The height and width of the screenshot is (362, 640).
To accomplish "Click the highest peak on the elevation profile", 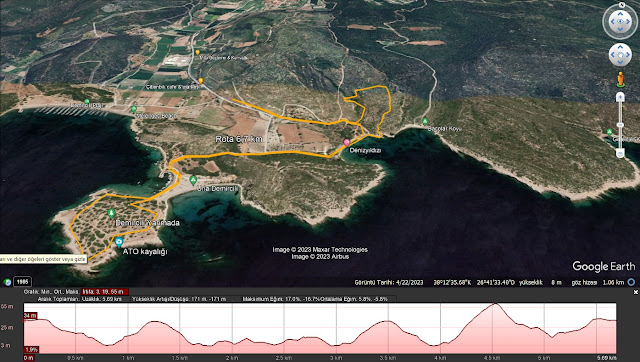I will pyautogui.click(x=495, y=304).
